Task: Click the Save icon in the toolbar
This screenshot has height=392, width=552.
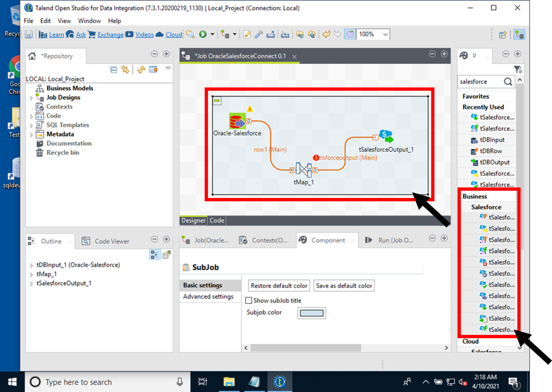Action: [x=29, y=34]
